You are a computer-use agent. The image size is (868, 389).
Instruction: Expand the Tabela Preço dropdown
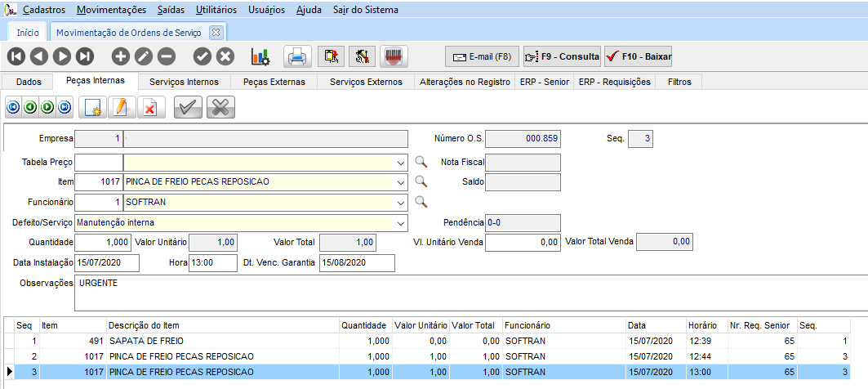tap(400, 163)
